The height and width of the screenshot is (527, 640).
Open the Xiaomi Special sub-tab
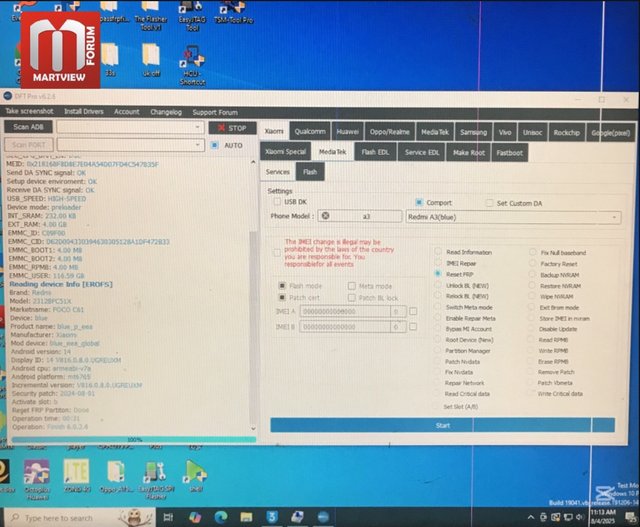click(x=285, y=151)
